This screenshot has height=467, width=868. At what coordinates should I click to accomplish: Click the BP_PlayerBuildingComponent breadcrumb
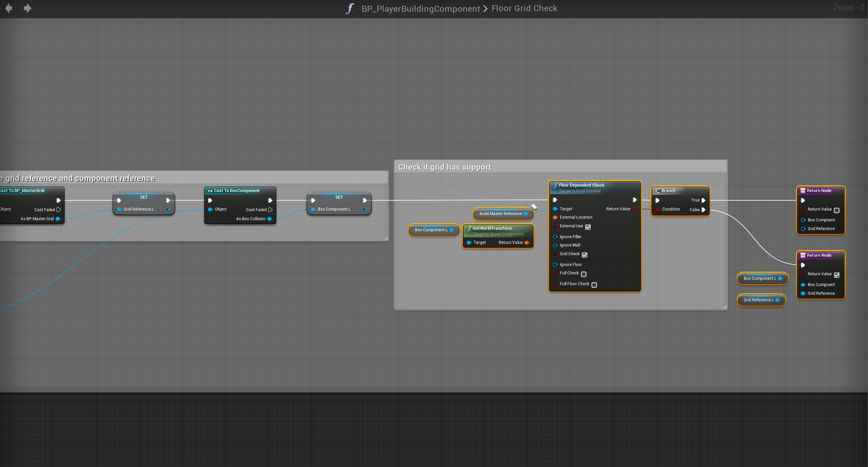(420, 8)
